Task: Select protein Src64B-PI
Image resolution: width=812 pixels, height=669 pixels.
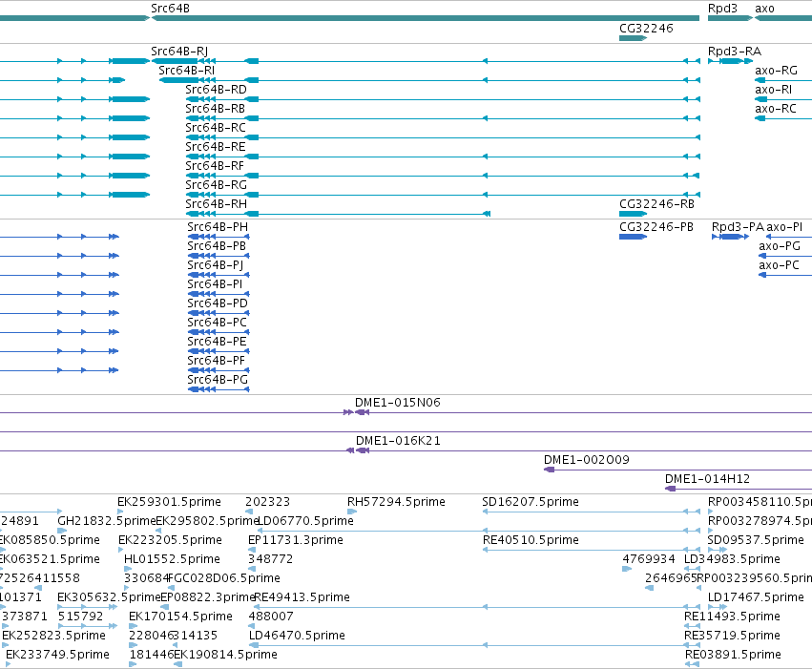Action: click(x=215, y=284)
